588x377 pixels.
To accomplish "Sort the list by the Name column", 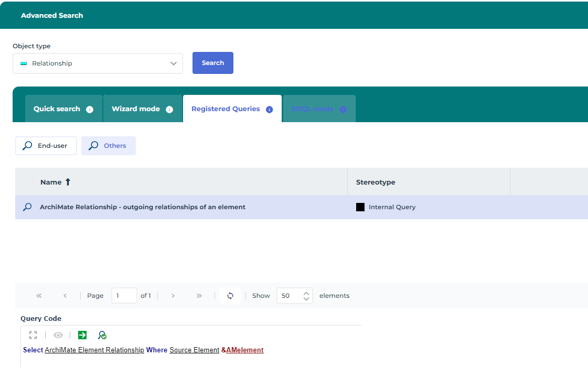I will (x=51, y=182).
